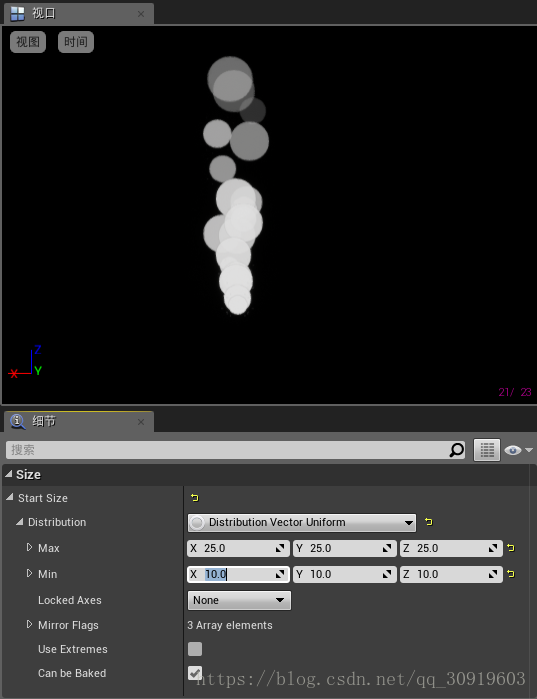
Task: Reset Min value with yellow arrow
Action: coord(511,574)
